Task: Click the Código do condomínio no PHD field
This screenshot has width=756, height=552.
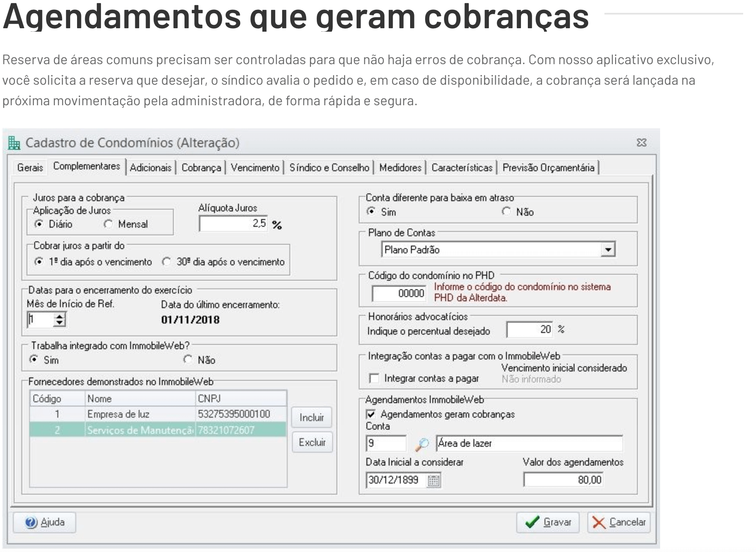Action: tap(399, 294)
